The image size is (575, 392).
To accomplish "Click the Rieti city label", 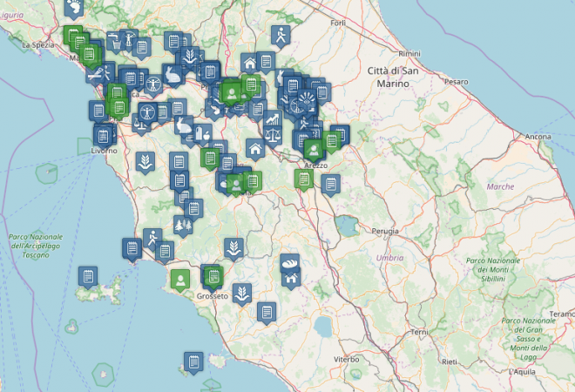I will (x=450, y=362).
